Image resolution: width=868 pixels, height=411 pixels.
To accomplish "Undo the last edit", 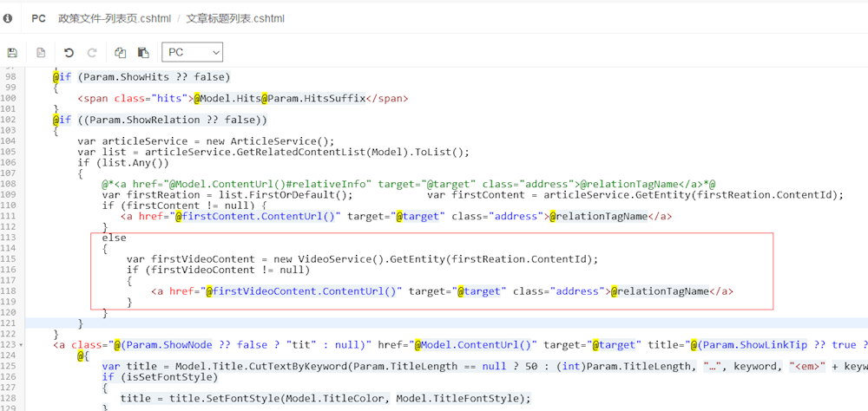I will pyautogui.click(x=69, y=53).
